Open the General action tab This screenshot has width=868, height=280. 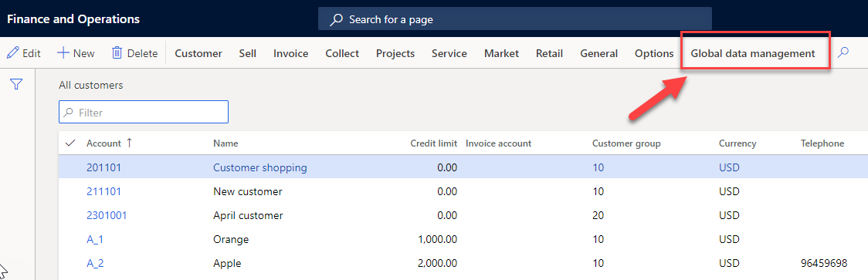[599, 54]
